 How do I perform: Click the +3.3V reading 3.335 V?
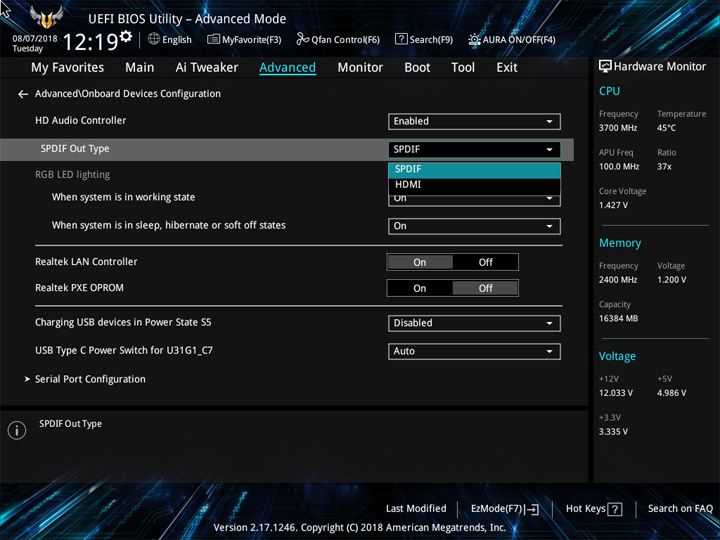613,432
